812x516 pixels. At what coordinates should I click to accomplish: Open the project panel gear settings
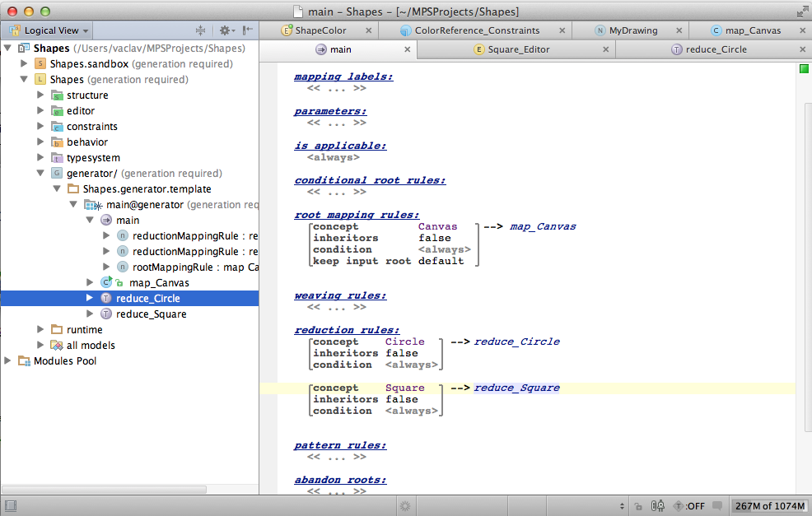pos(225,30)
